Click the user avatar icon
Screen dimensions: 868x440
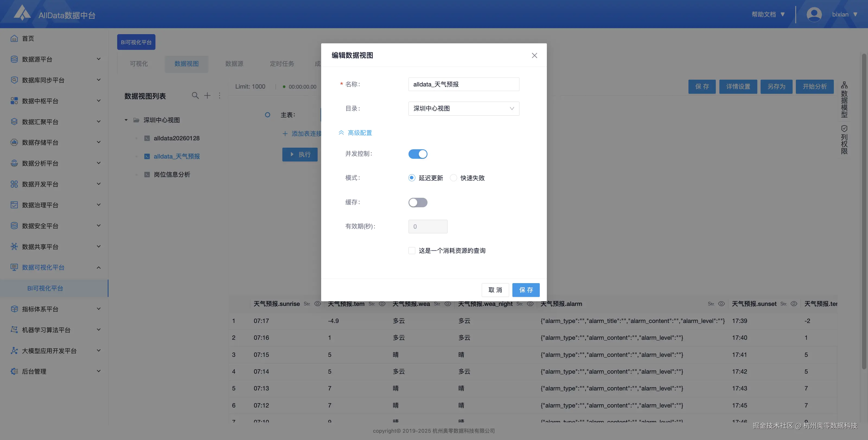coord(814,14)
